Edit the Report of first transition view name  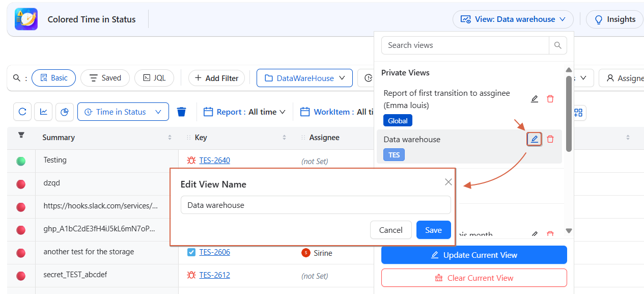coord(534,99)
